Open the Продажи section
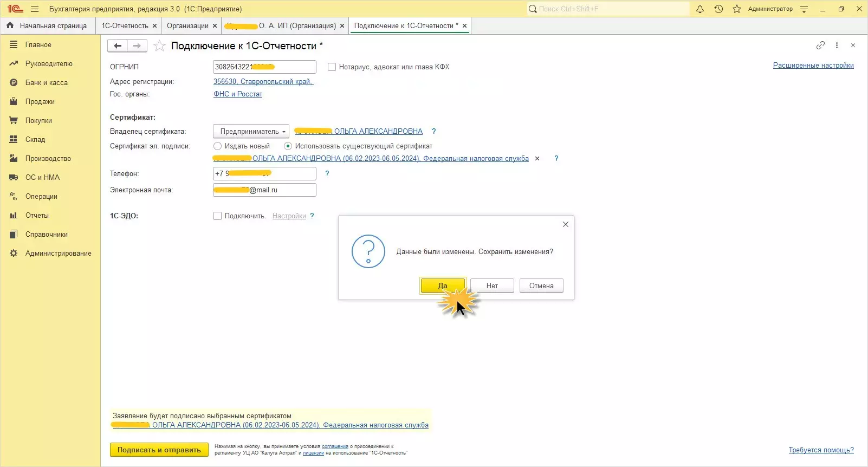The height and width of the screenshot is (467, 868). [50, 102]
